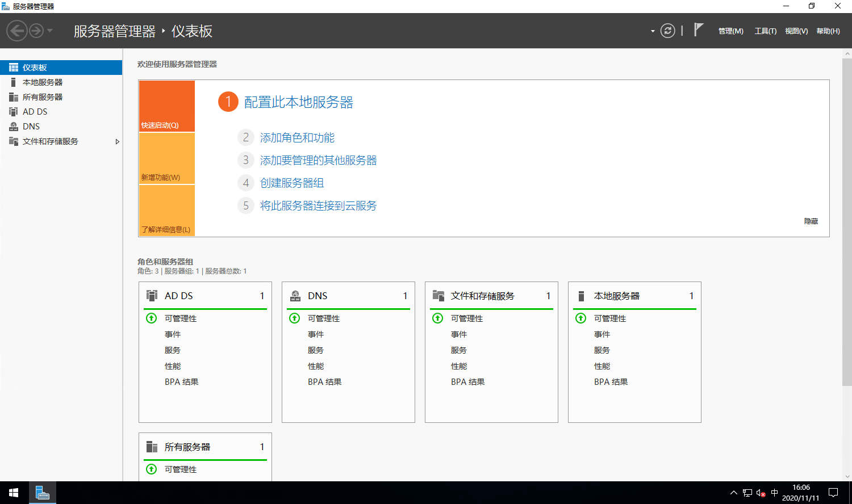Open navigation history dropdown beside forward arrow
The width and height of the screenshot is (852, 504).
tap(50, 31)
